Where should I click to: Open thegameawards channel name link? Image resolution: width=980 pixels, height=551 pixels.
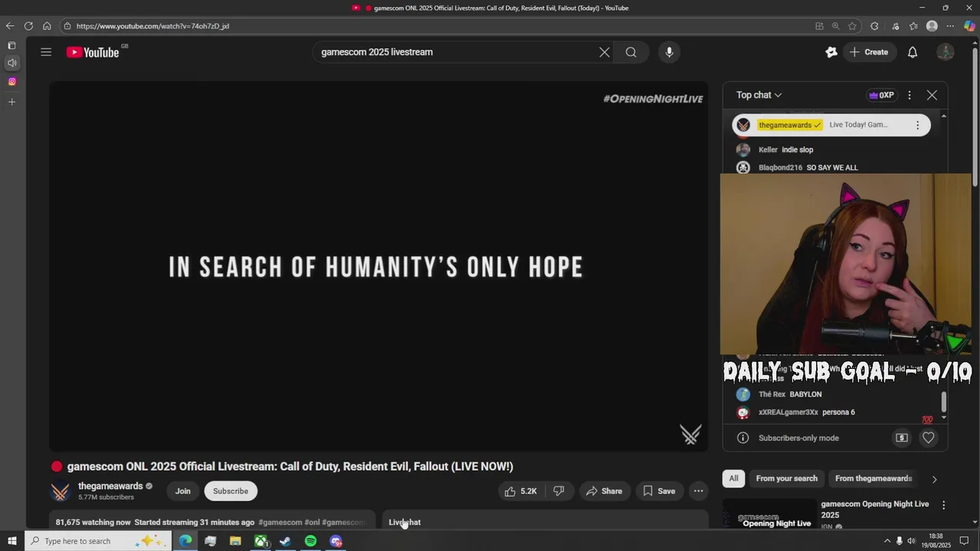(x=110, y=486)
